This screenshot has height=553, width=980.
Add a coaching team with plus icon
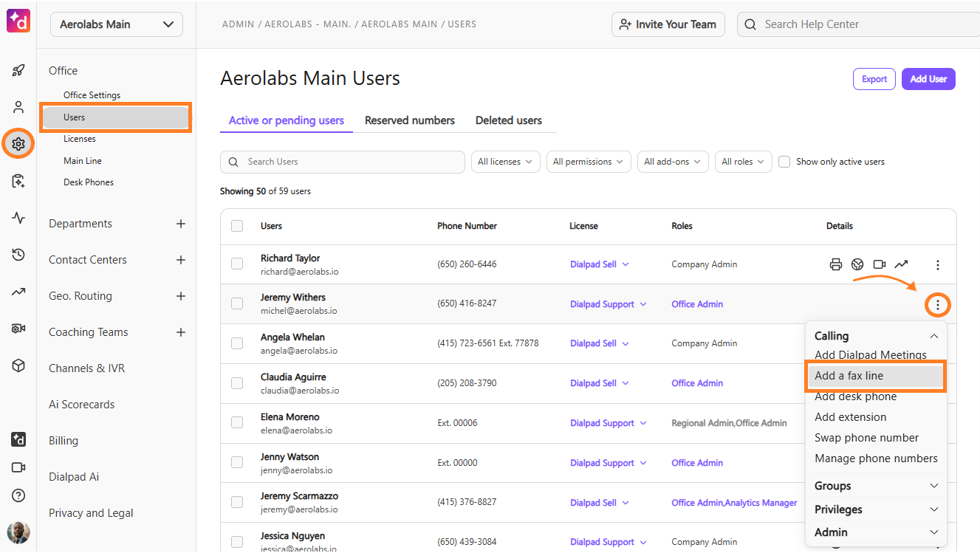click(181, 332)
